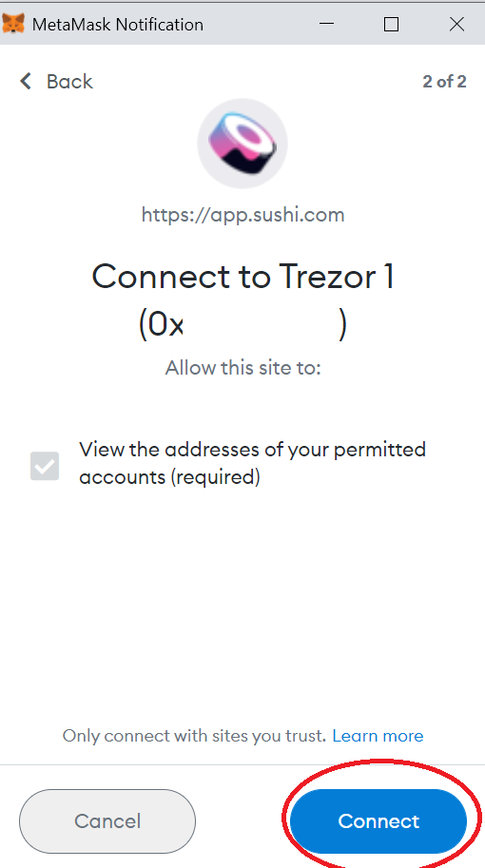Click the 2 of 2 step indicator
This screenshot has width=485, height=868.
(445, 82)
